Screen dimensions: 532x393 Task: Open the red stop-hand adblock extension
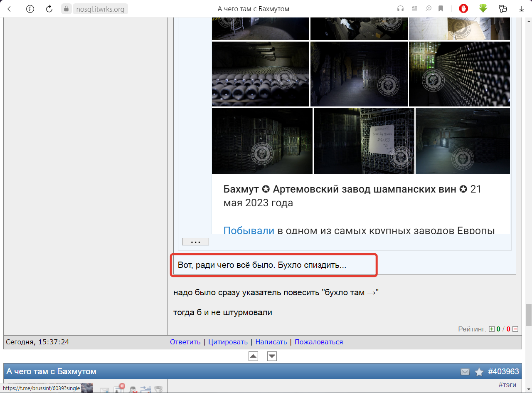pos(463,9)
